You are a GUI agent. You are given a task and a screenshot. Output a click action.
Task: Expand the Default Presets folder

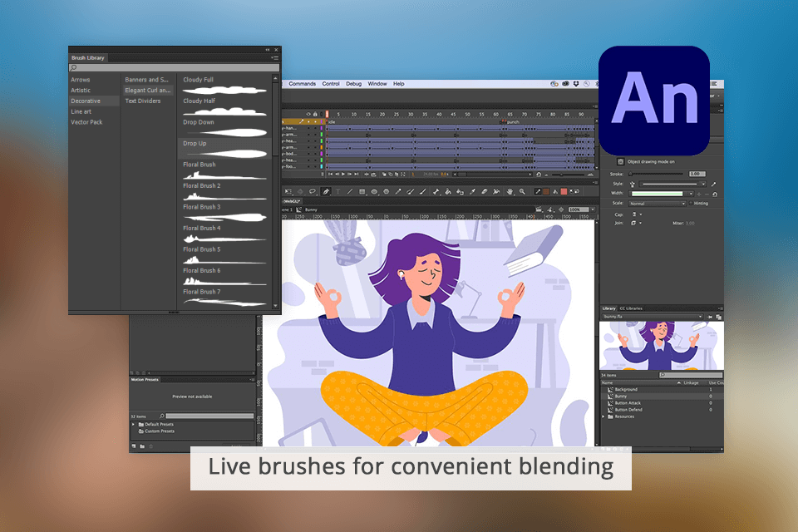(x=133, y=424)
